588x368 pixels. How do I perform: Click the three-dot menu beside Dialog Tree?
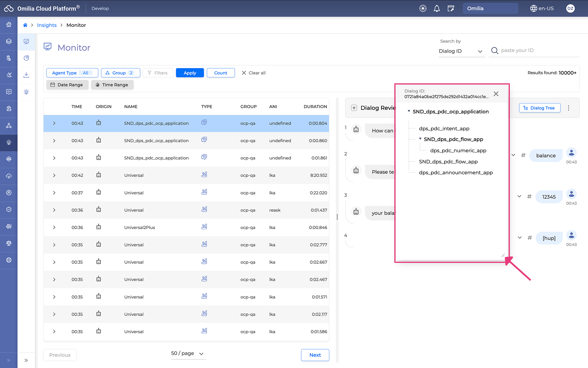click(569, 108)
